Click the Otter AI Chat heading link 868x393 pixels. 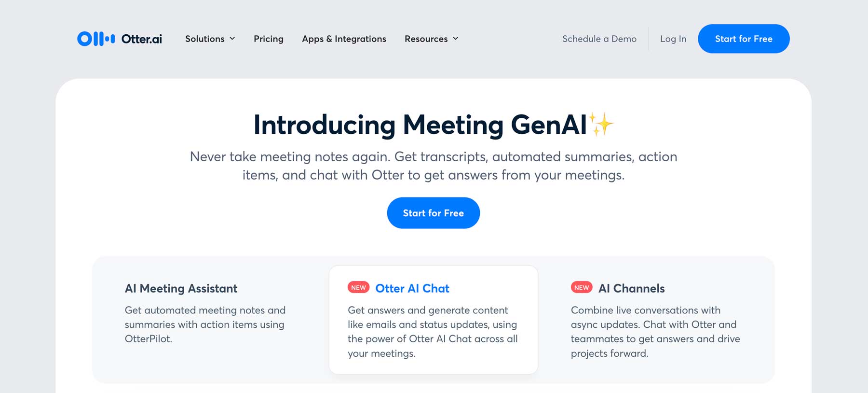(412, 288)
